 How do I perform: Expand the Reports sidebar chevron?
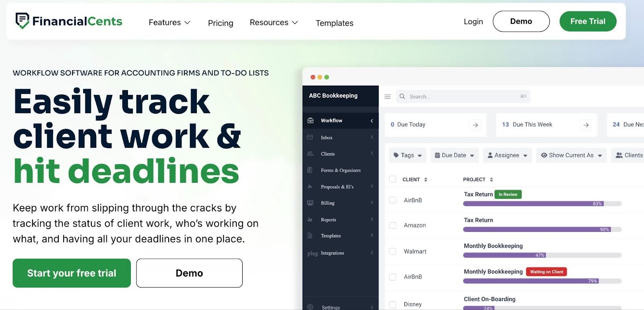click(x=372, y=219)
